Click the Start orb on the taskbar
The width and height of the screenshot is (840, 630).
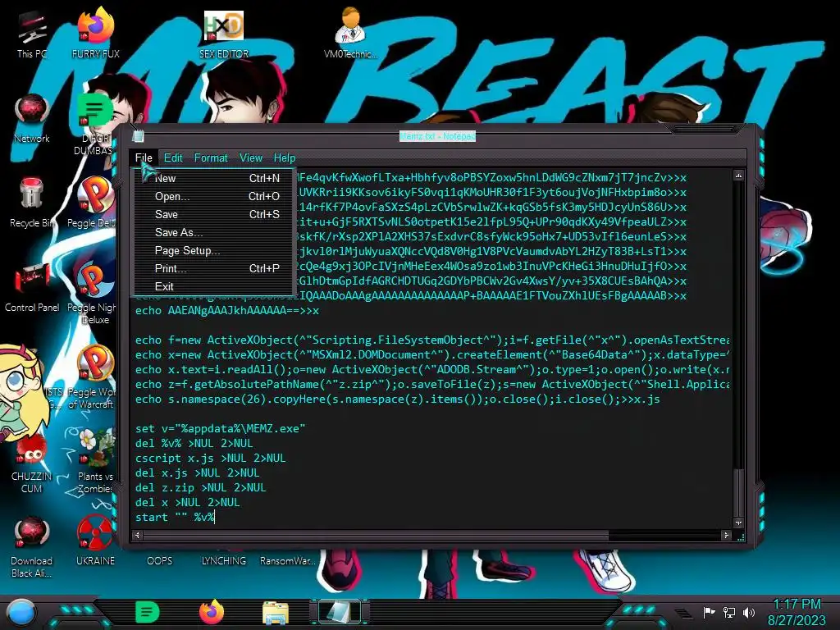tap(22, 613)
